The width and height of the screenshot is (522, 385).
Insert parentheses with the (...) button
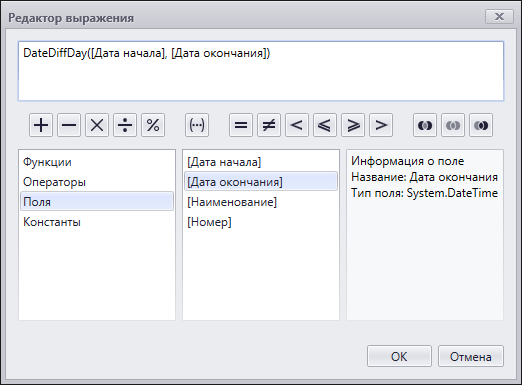[197, 125]
